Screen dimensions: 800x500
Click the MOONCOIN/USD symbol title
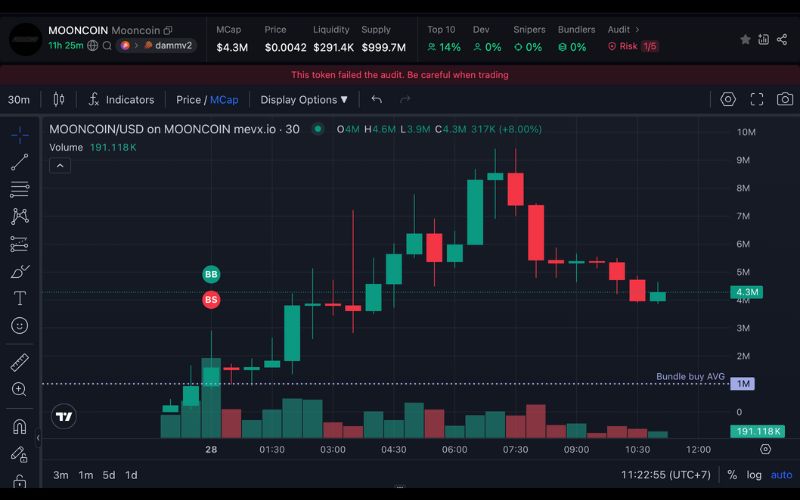[x=174, y=129]
